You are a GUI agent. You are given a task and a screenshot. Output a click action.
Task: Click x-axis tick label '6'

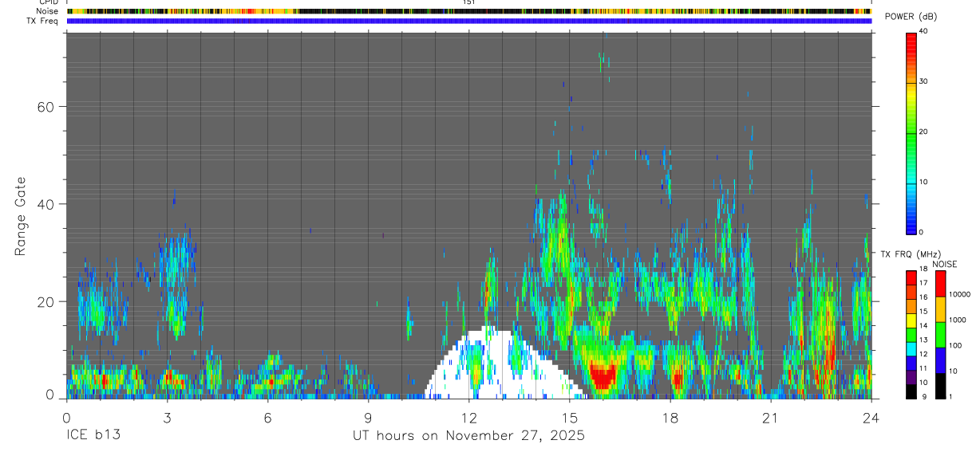[x=267, y=417]
